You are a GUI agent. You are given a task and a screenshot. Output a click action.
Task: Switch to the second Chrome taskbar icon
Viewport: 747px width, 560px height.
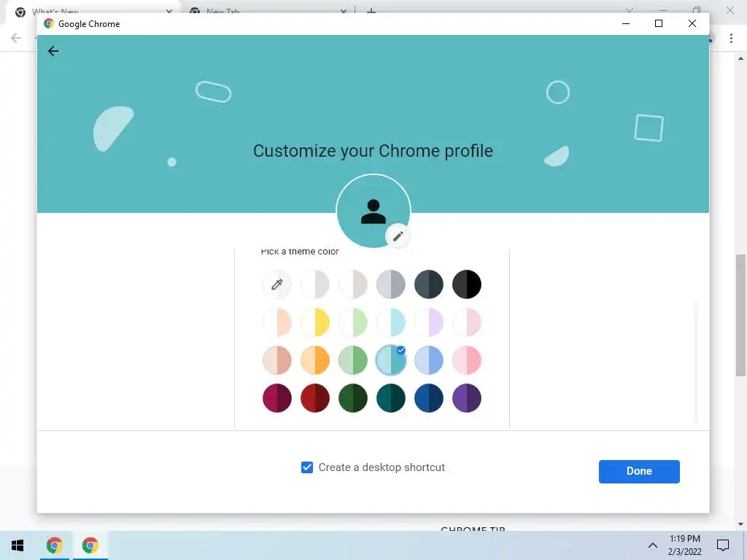click(x=90, y=545)
